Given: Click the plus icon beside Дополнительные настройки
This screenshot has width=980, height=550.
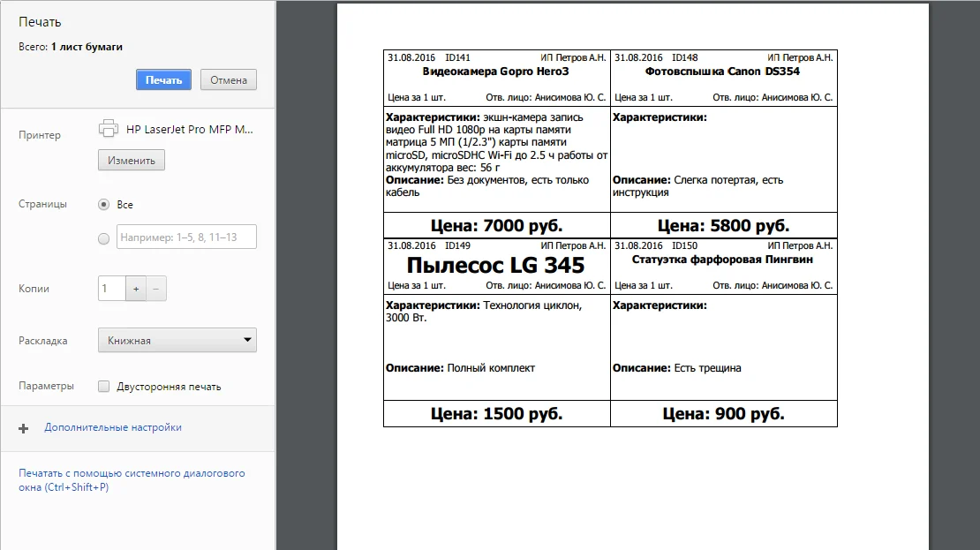Looking at the screenshot, I should coord(24,428).
